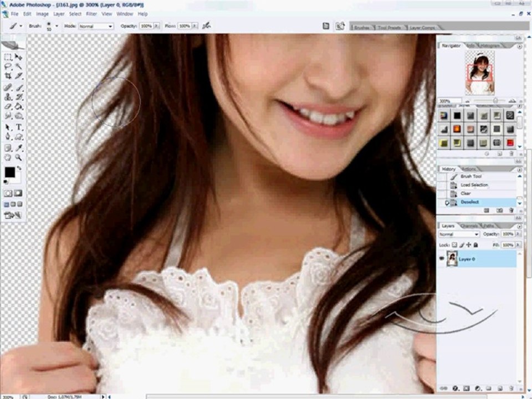Reset default foreground and background colors
Image resolution: width=532 pixels, height=399 pixels.
click(x=6, y=182)
